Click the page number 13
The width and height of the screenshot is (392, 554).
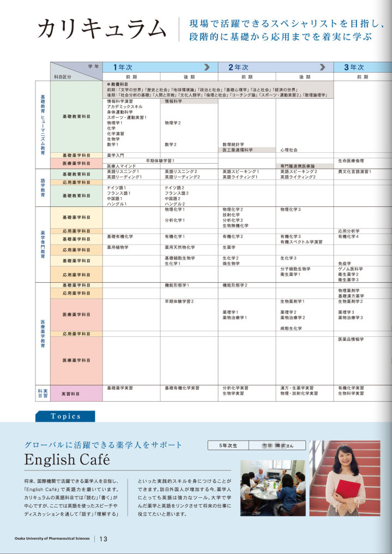(x=103, y=539)
